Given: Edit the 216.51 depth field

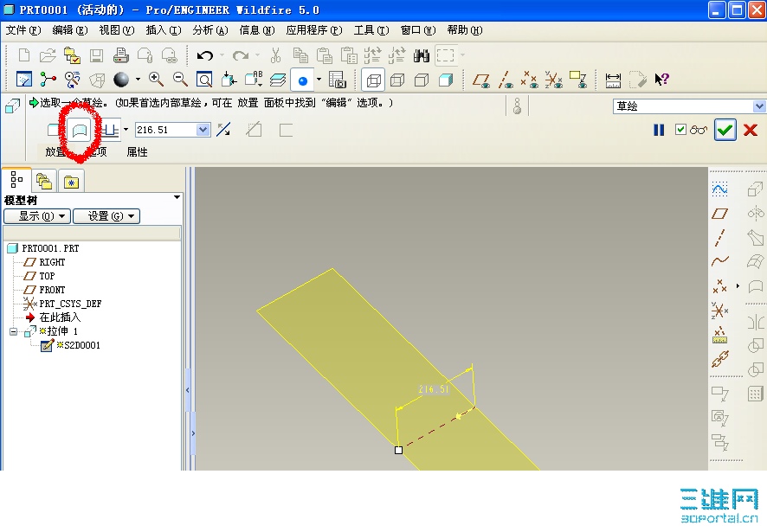Looking at the screenshot, I should (x=166, y=130).
